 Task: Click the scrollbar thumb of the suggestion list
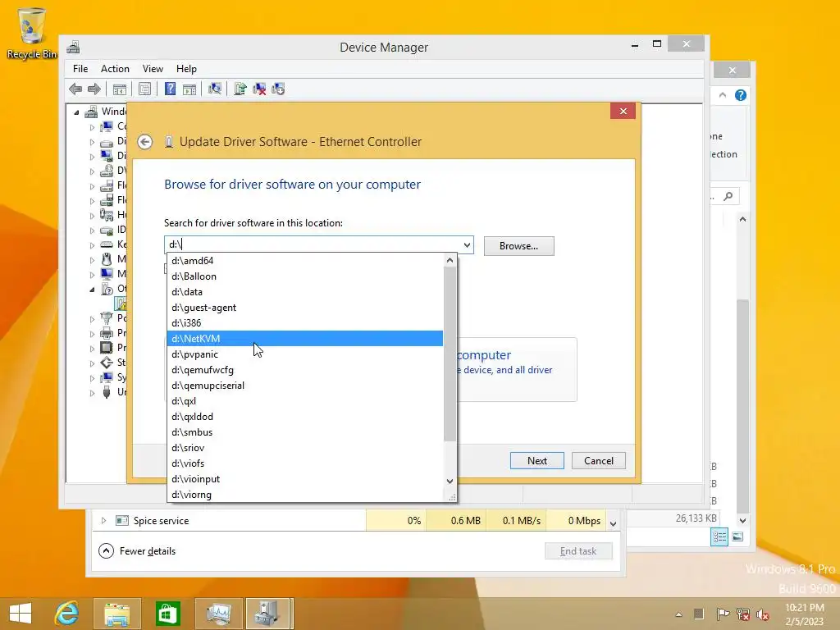tap(450, 354)
